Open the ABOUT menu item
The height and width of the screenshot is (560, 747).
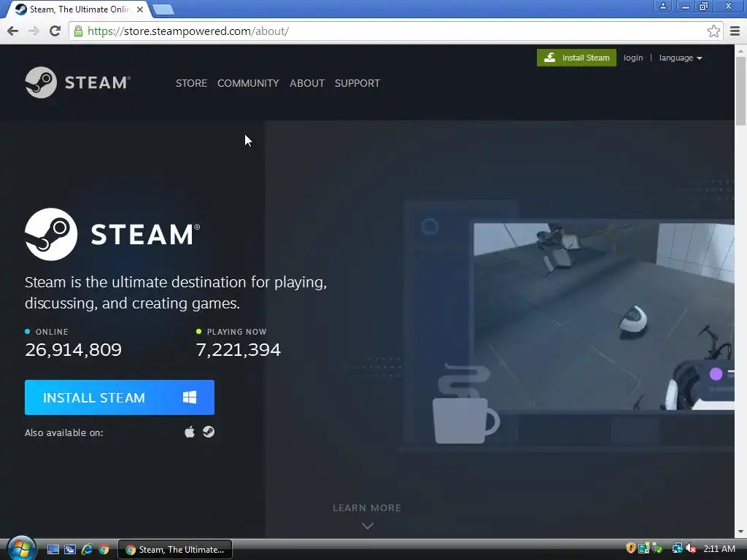(x=307, y=83)
